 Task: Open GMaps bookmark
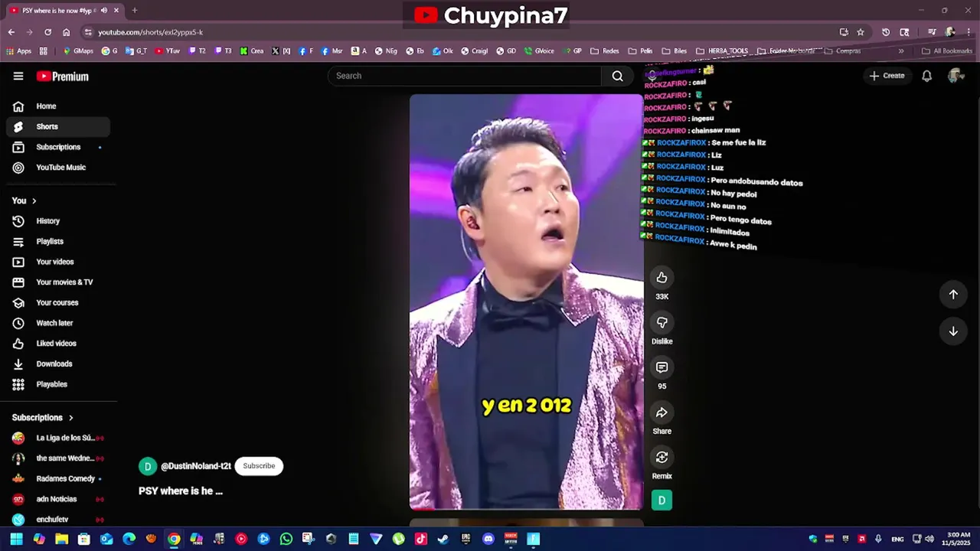pos(78,51)
